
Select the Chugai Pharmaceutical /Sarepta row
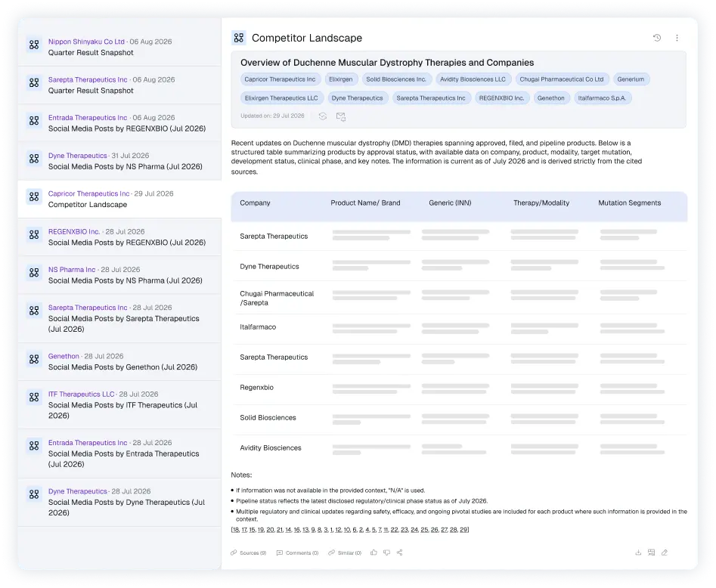coord(459,298)
